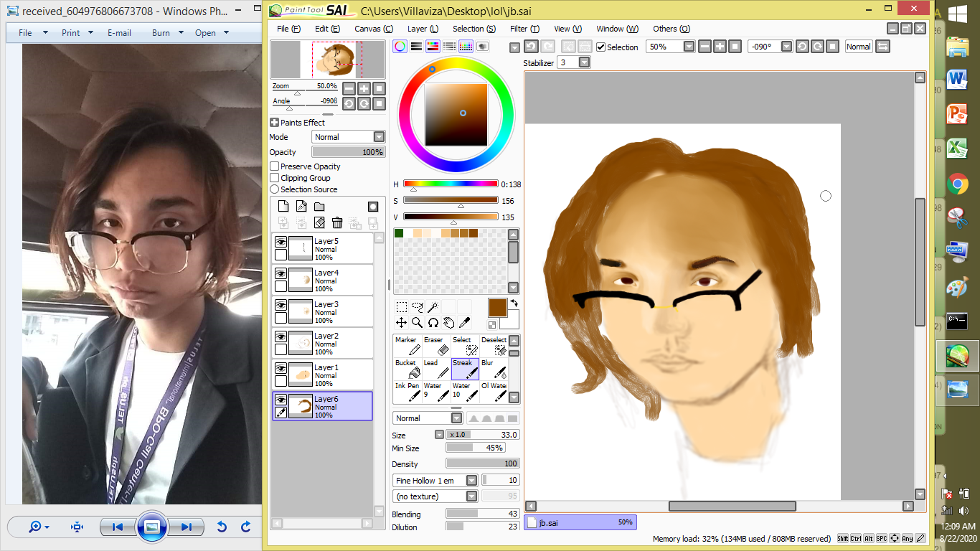The image size is (980, 551).
Task: Clear the layer with eraser-page icon
Action: pyautogui.click(x=319, y=223)
